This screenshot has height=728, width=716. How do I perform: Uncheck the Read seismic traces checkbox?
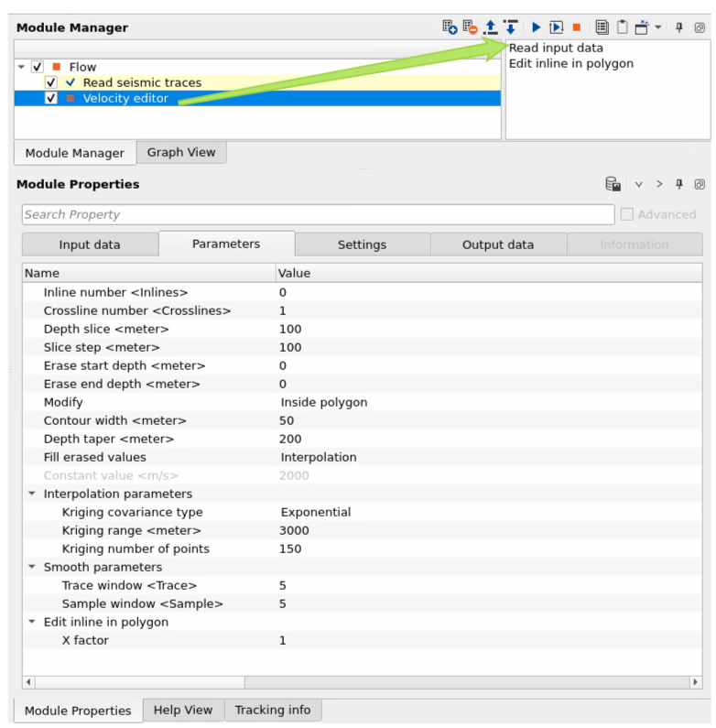(x=51, y=82)
